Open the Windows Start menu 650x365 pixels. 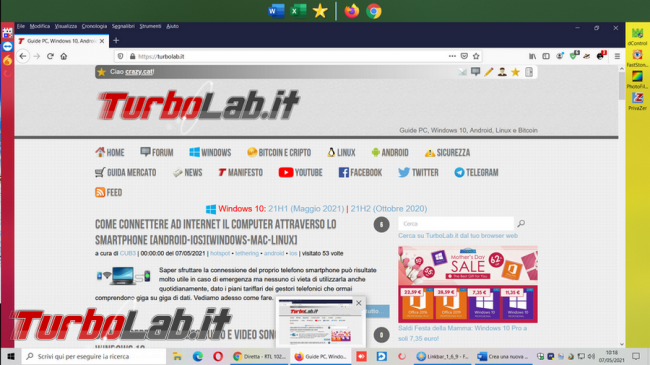click(11, 356)
